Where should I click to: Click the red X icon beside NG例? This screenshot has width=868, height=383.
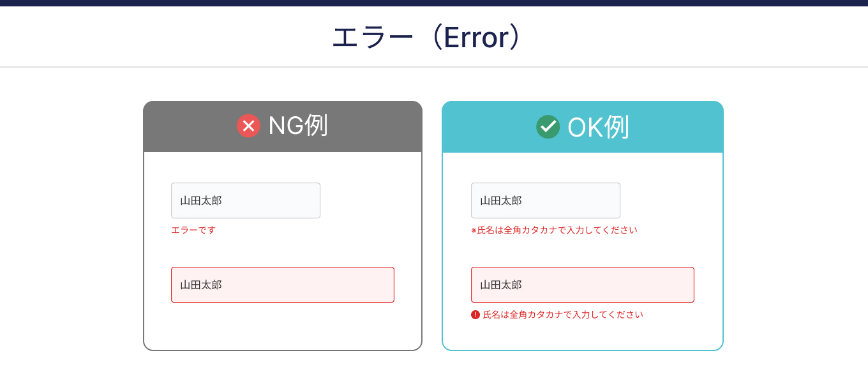[248, 126]
